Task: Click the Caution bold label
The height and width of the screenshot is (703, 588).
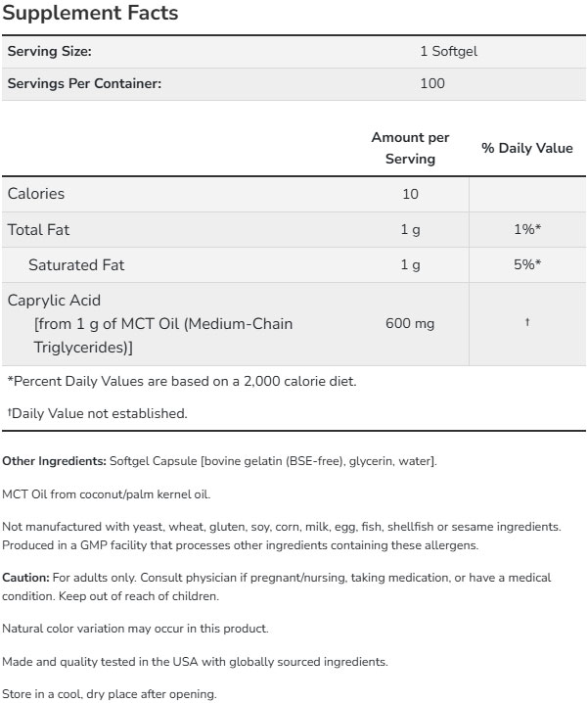Action: tap(26, 578)
